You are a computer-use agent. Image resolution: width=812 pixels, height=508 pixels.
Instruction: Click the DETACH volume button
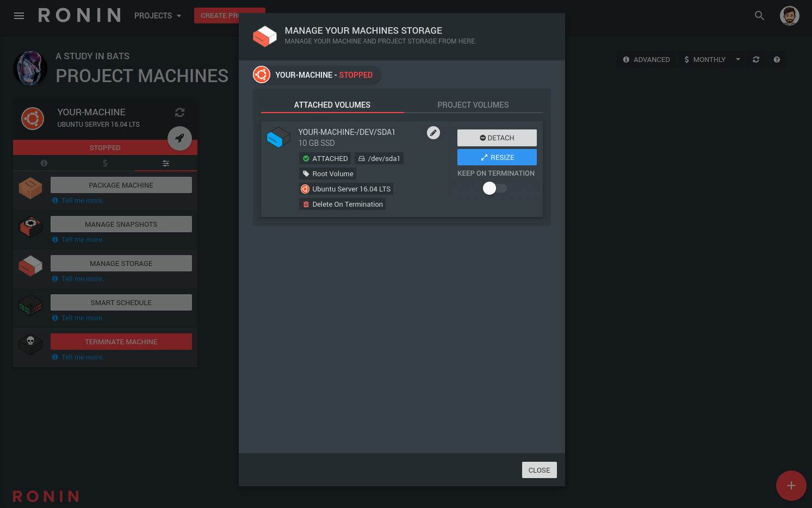(x=497, y=138)
